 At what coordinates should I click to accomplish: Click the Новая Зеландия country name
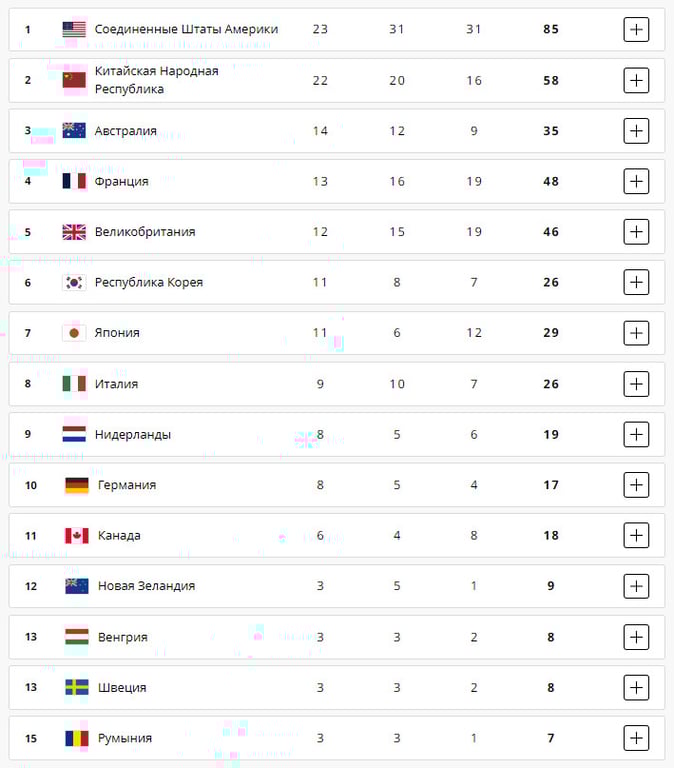pyautogui.click(x=146, y=586)
